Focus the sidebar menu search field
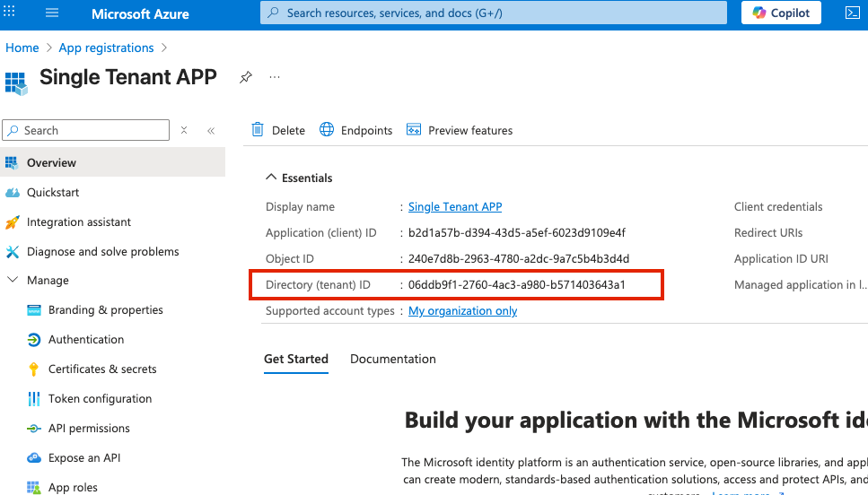This screenshot has width=868, height=495. click(x=86, y=130)
